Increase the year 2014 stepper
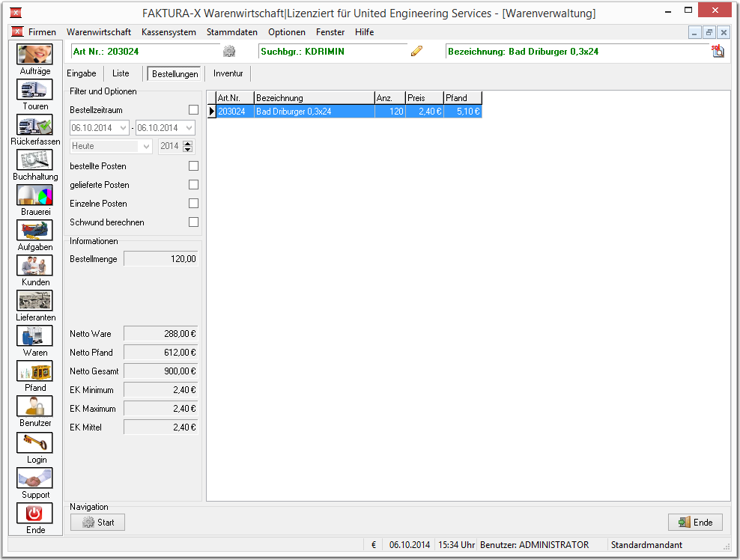Viewport: 740px width, 560px height. pos(188,144)
